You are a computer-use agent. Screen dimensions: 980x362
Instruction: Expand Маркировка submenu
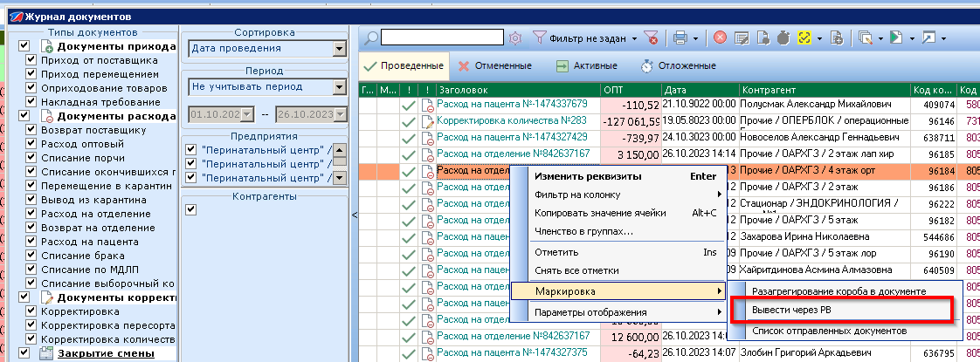pyautogui.click(x=618, y=291)
